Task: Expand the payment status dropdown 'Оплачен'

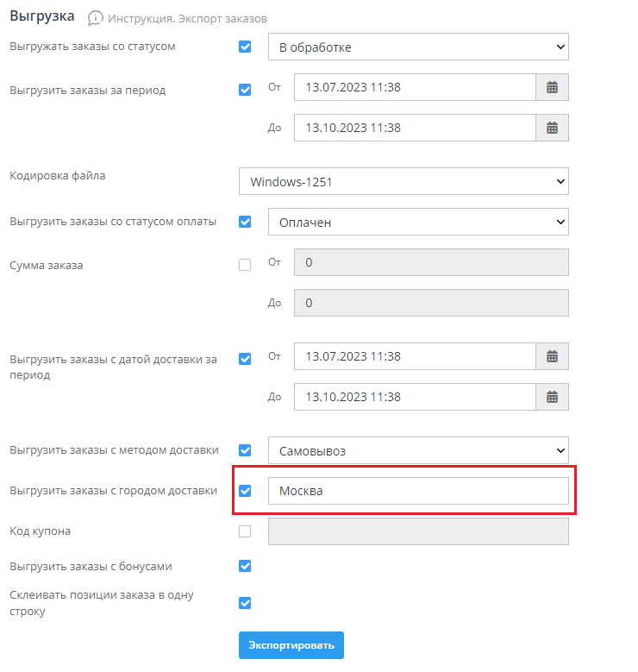Action: 417,222
